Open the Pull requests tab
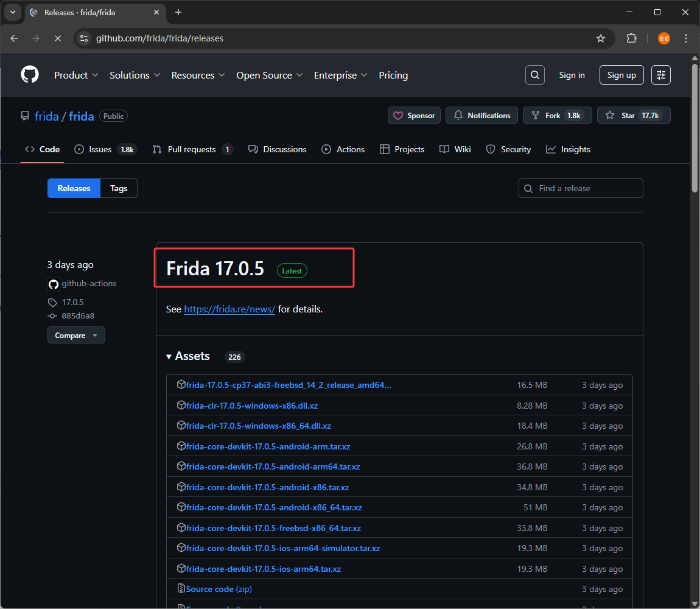700x609 pixels. point(193,149)
